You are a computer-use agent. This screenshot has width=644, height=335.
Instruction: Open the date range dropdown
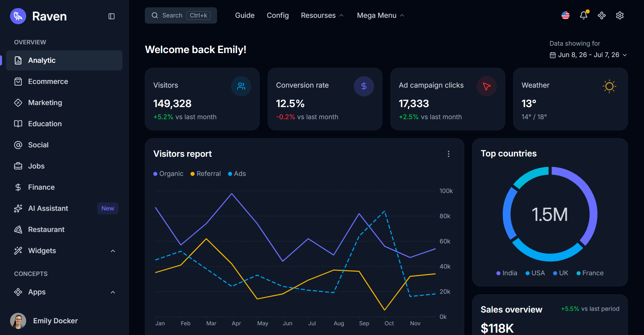coord(588,55)
